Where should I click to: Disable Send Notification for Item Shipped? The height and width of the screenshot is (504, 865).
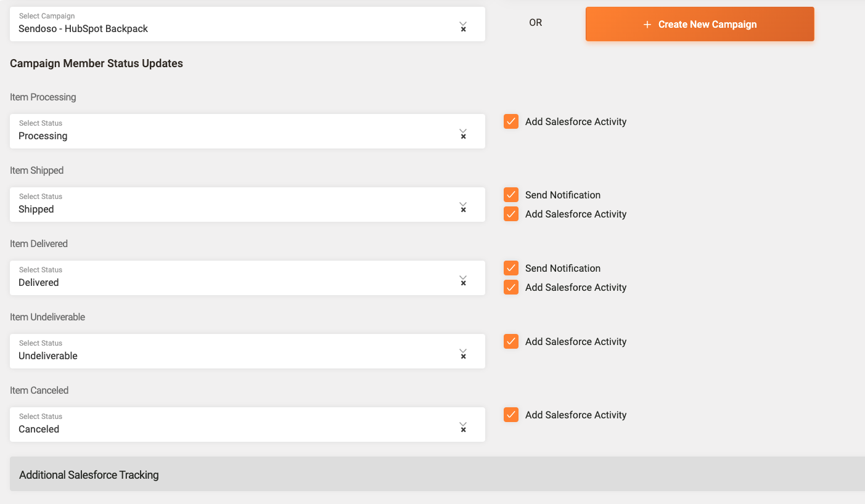pos(511,195)
